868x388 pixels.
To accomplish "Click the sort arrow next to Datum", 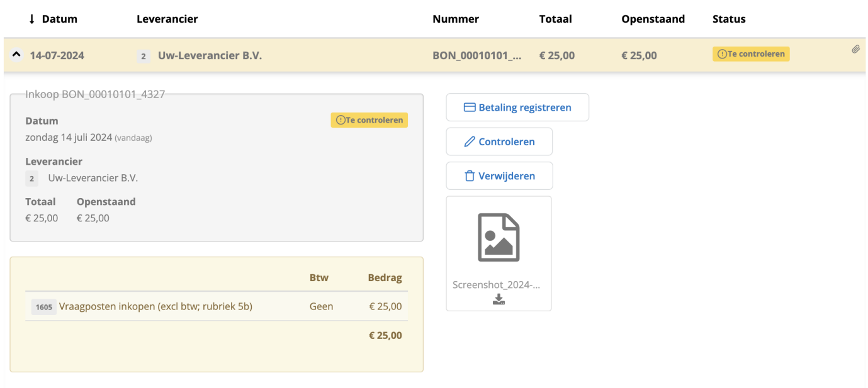I will (30, 19).
